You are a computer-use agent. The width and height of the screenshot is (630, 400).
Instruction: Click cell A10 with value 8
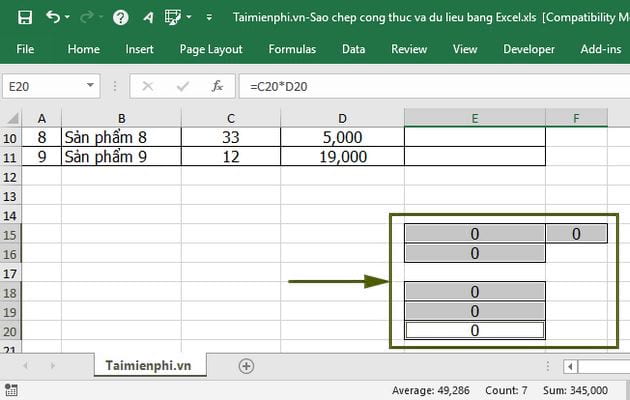pyautogui.click(x=41, y=137)
